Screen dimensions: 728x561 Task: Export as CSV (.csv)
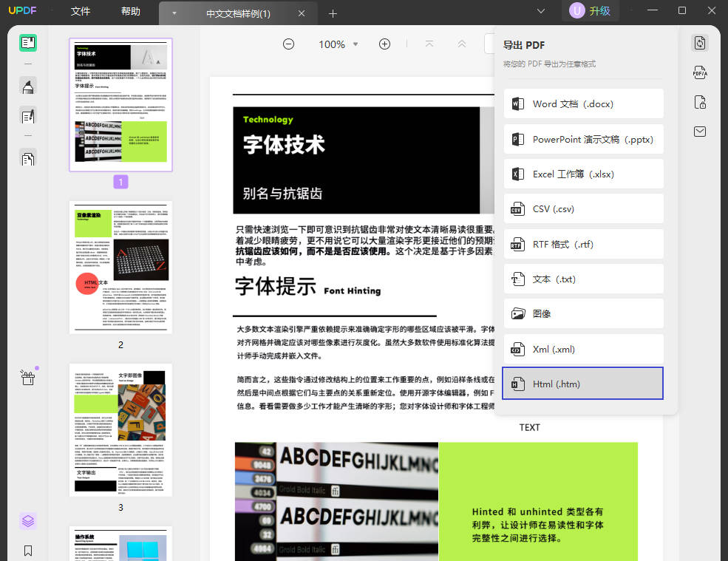tap(584, 209)
